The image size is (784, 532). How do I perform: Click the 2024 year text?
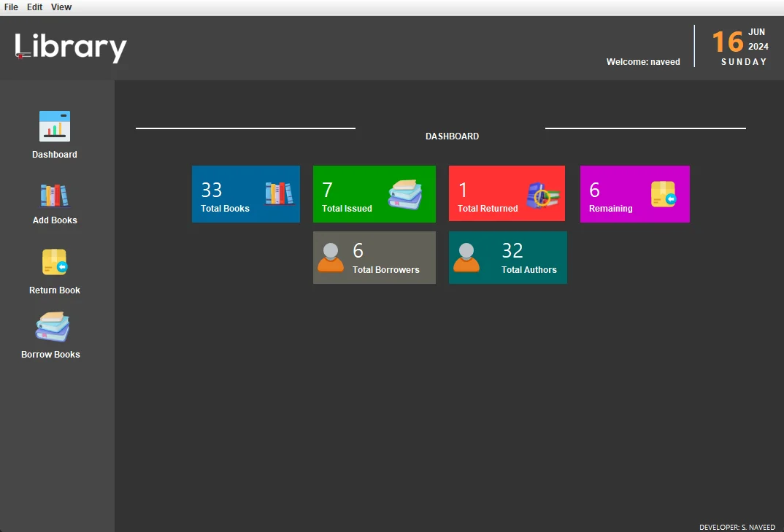tap(758, 47)
